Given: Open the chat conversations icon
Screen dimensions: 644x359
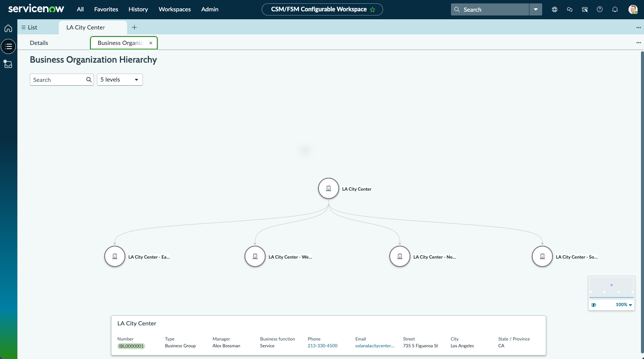Looking at the screenshot, I should pyautogui.click(x=570, y=9).
